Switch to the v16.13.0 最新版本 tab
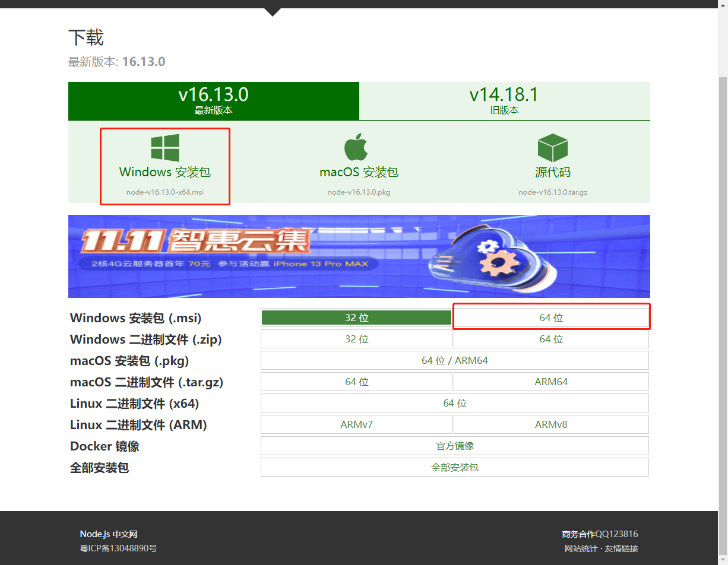Image resolution: width=728 pixels, height=565 pixels. point(214,100)
